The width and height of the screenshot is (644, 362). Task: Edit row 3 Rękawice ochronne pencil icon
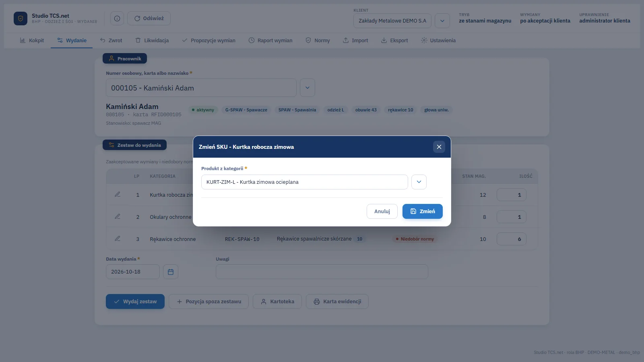point(118,239)
